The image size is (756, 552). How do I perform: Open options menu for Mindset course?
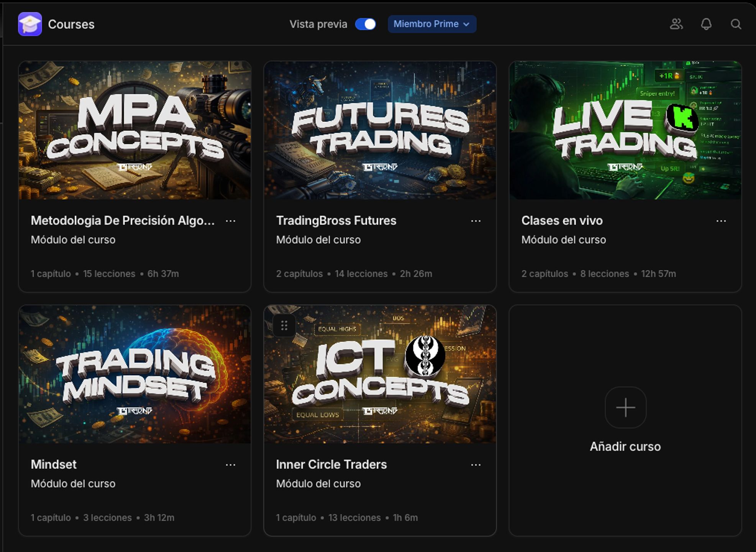[x=231, y=465]
